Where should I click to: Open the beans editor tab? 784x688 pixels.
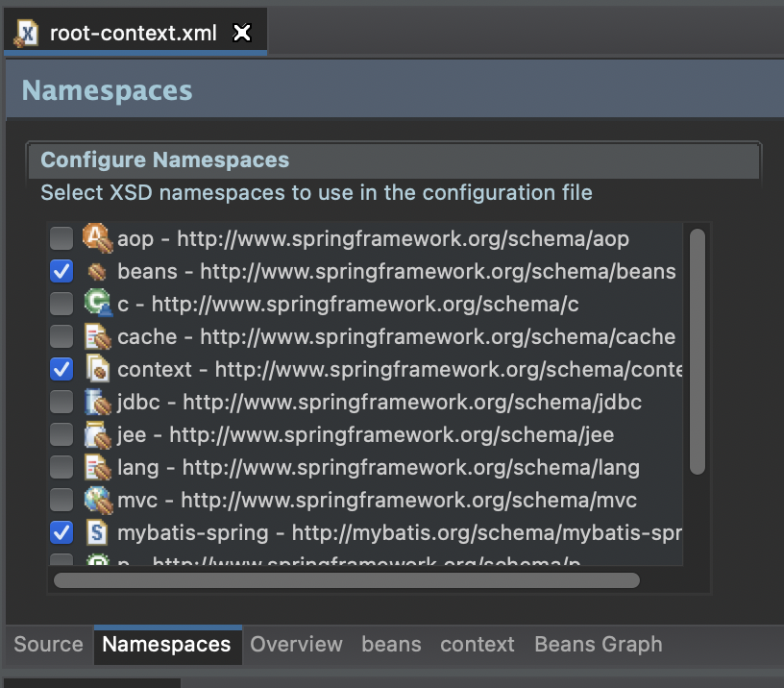(391, 645)
